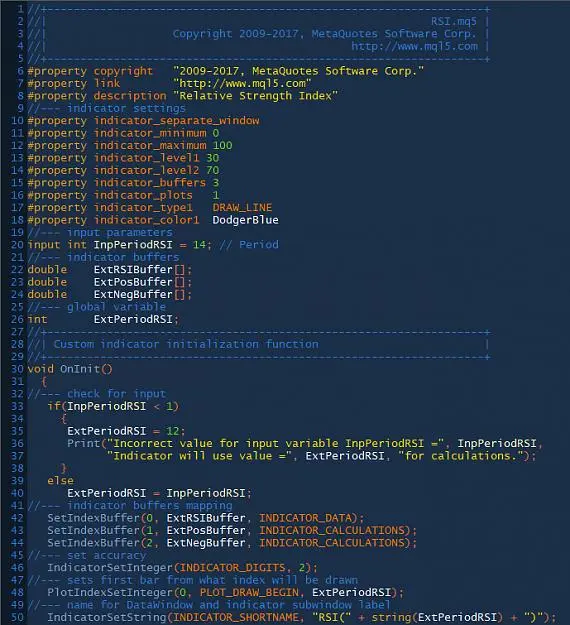
Task: Click line number 6 in the gutter
Action: (x=20, y=71)
